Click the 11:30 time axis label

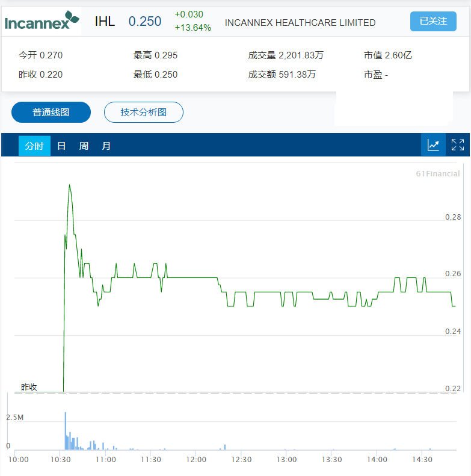(x=151, y=460)
